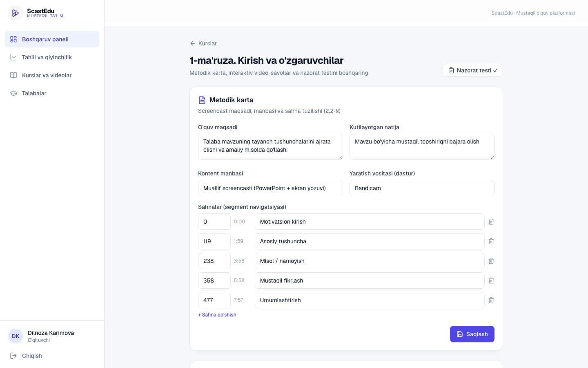Click the Tahlil va qiyinchilik chart icon
588x368 pixels.
(13, 57)
